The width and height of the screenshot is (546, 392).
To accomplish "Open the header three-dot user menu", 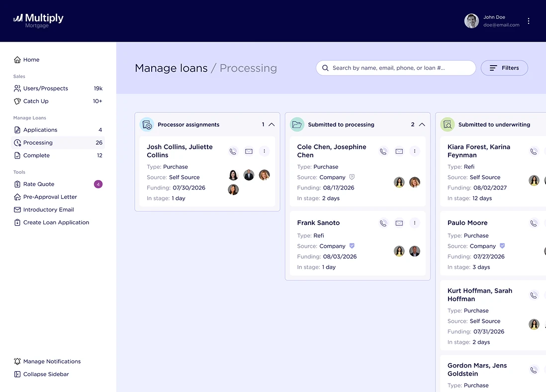I will [529, 21].
